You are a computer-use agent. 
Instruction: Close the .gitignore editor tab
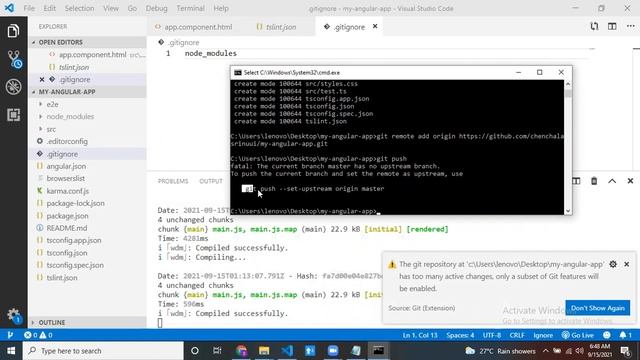tap(375, 27)
